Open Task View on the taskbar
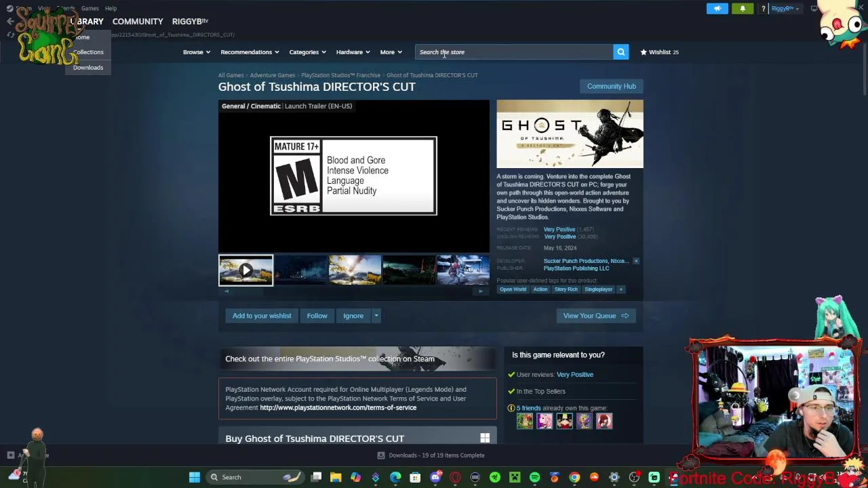This screenshot has height=488, width=868. point(316,477)
